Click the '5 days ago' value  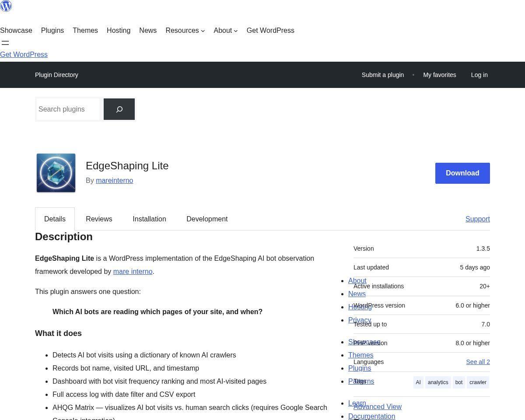tap(475, 267)
